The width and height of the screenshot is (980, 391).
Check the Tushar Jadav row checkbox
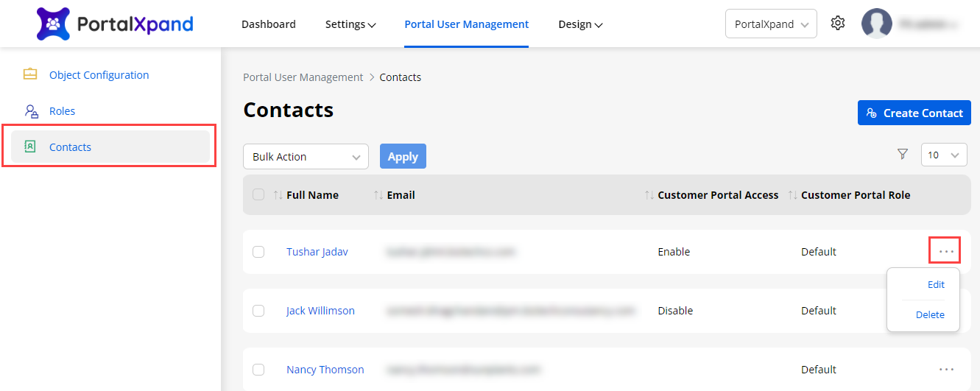[x=258, y=252]
